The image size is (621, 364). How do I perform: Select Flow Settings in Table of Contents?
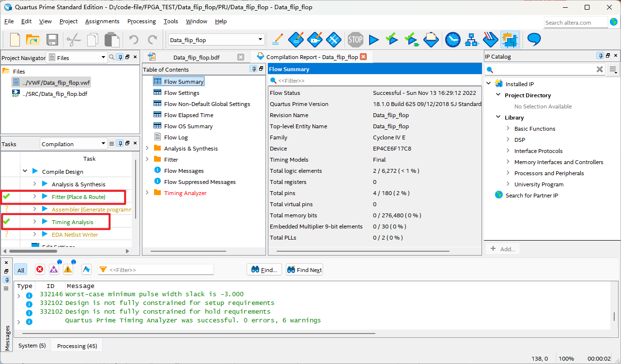pyautogui.click(x=182, y=92)
